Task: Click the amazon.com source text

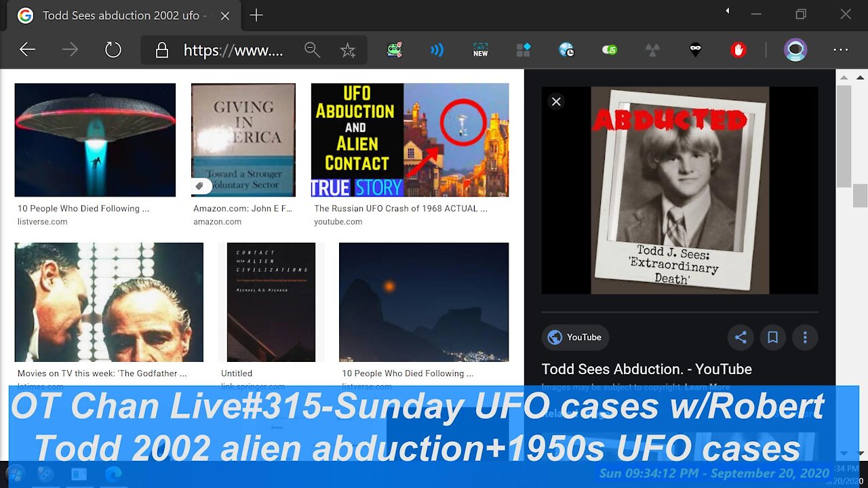Action: 217,222
